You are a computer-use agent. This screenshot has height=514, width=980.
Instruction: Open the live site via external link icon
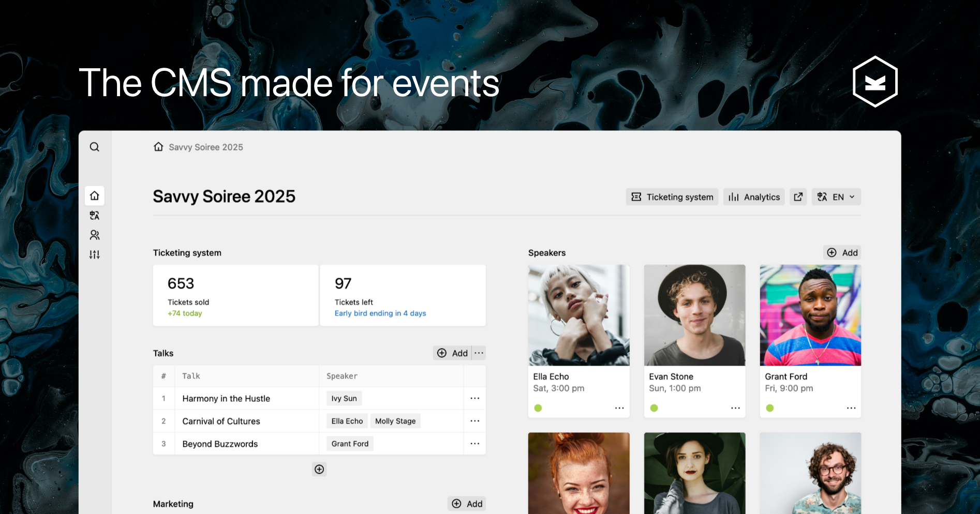[x=798, y=196]
